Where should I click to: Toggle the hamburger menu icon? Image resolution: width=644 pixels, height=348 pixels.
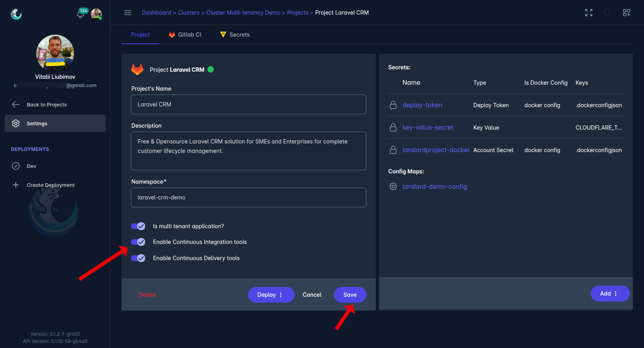[128, 13]
